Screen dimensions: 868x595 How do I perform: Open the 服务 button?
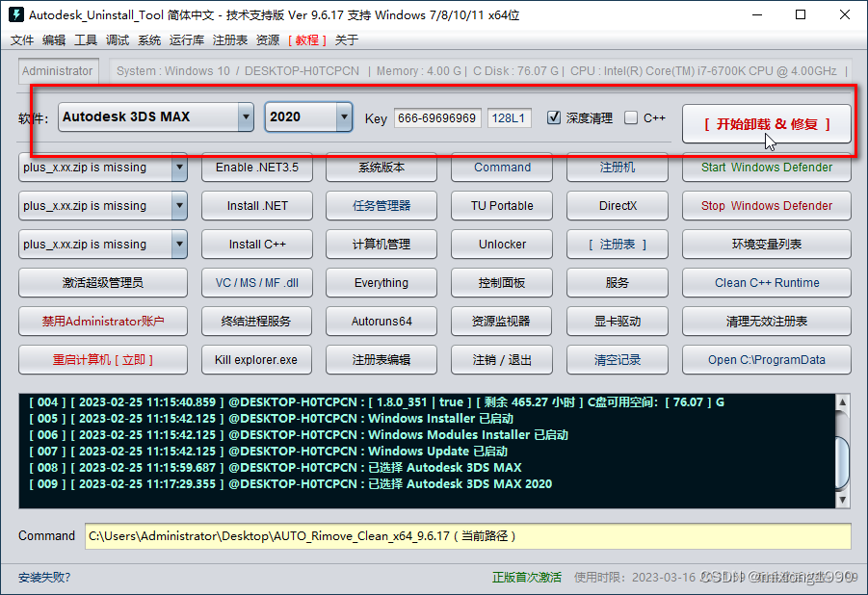pos(618,283)
